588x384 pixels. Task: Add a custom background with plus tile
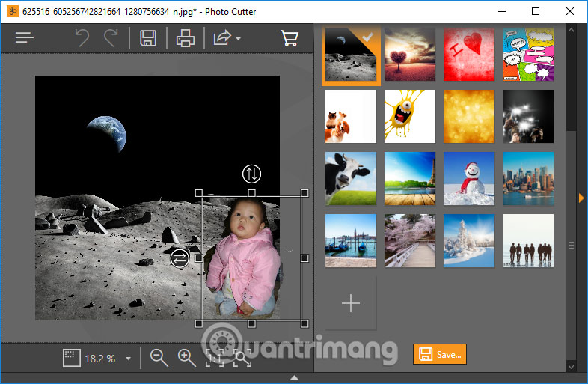pyautogui.click(x=351, y=303)
